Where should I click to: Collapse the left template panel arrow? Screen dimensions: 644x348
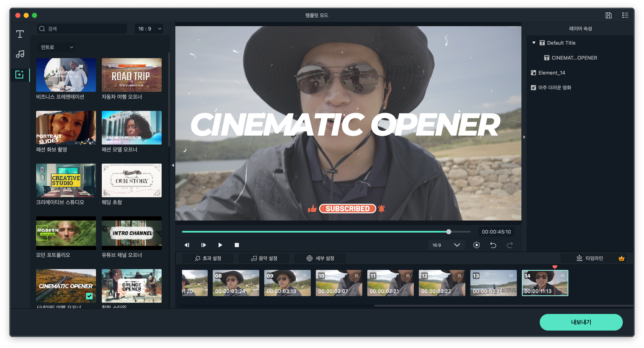[x=173, y=165]
